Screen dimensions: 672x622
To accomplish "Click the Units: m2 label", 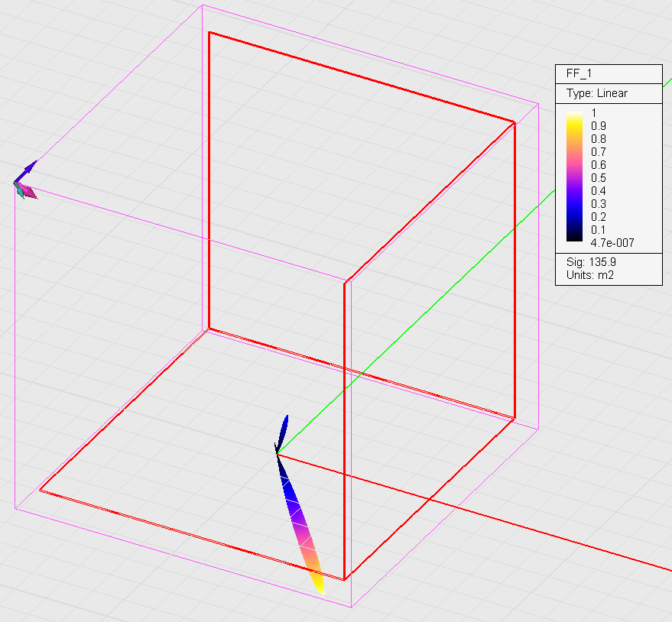I will (x=589, y=274).
